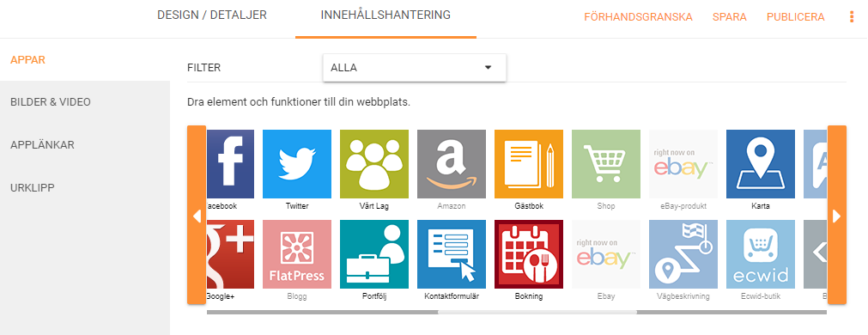Click the Amazon app icon
This screenshot has height=335, width=868.
[x=452, y=164]
